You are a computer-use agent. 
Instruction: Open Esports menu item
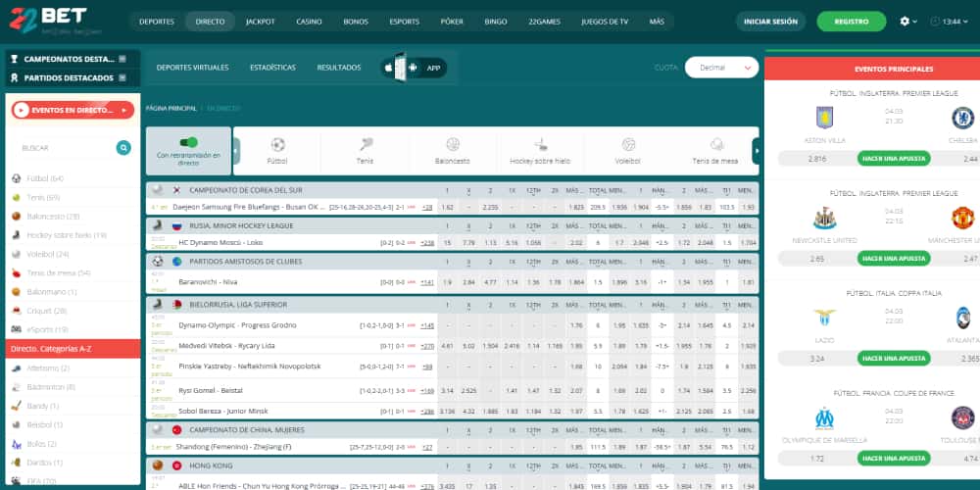click(x=405, y=22)
